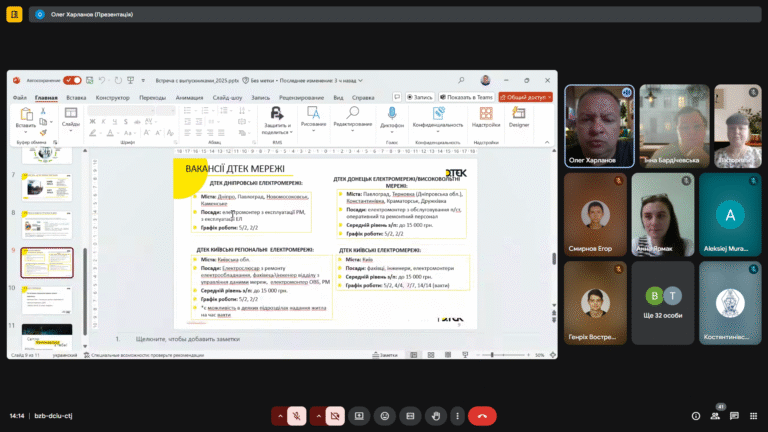Toggle the Заметки notes pane button
Viewport: 768px width, 432px height.
pyautogui.click(x=385, y=355)
